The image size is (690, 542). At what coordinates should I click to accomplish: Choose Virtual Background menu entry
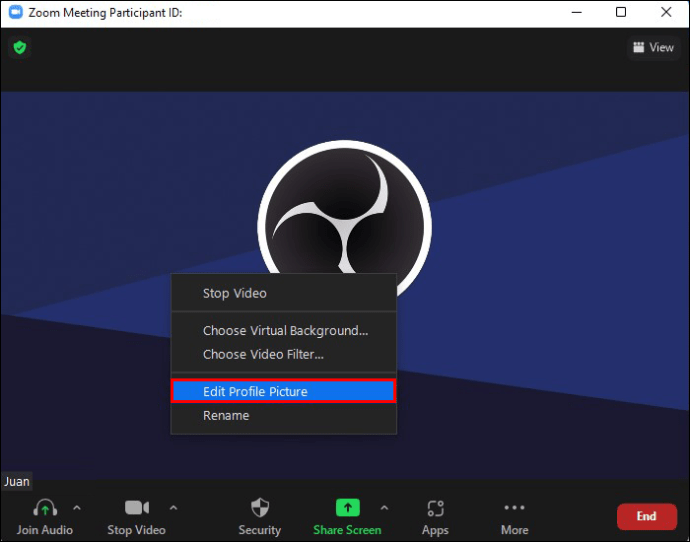[284, 330]
